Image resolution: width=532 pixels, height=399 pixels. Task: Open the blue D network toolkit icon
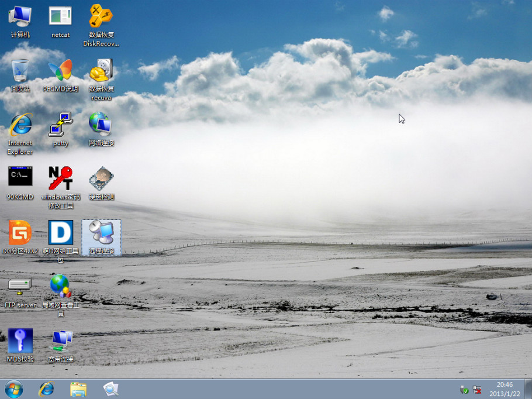60,232
